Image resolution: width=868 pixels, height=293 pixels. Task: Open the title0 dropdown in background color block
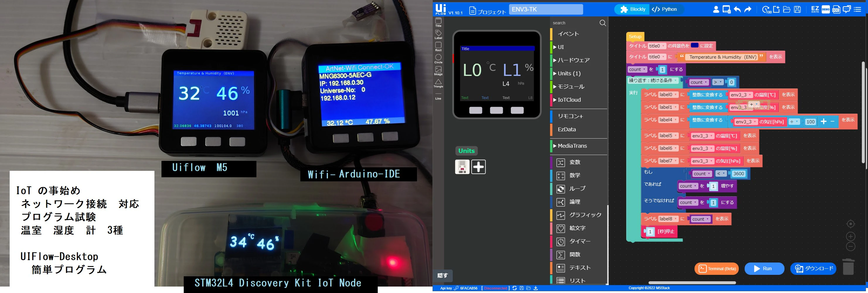tap(657, 46)
